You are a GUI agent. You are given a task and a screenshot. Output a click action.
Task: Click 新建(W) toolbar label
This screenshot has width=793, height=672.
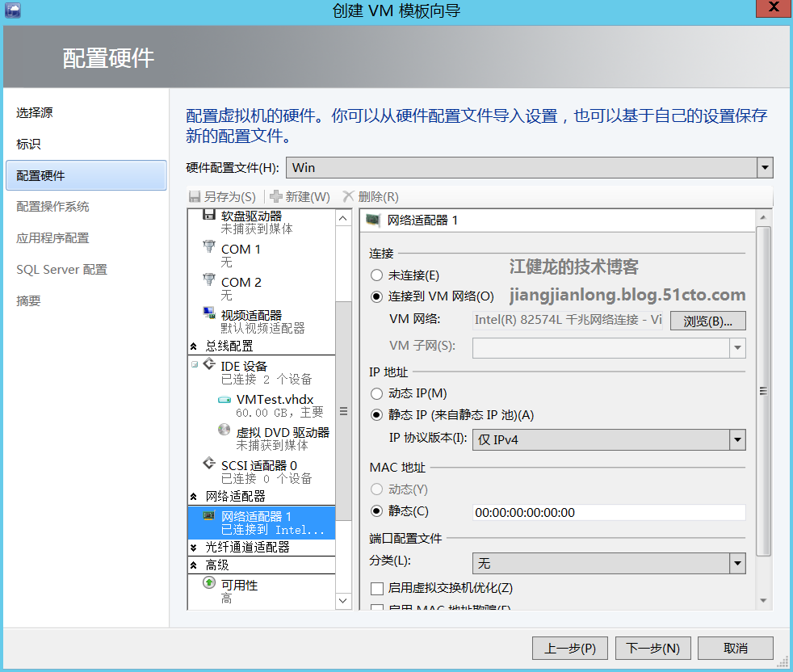(x=308, y=197)
